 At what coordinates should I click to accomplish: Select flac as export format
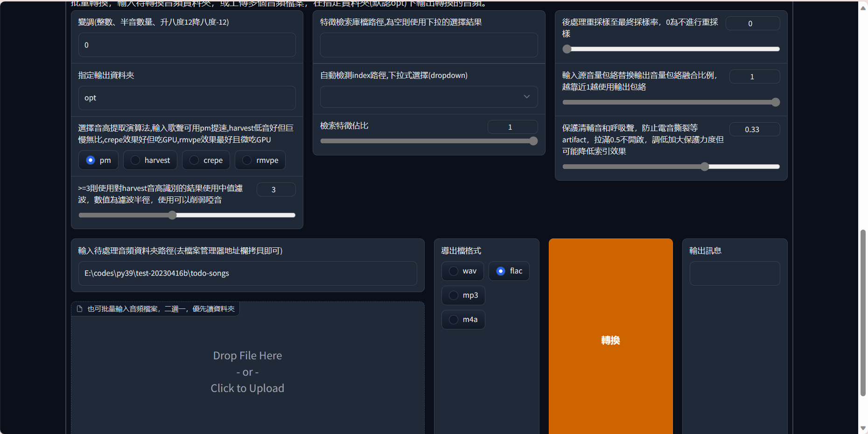click(x=509, y=271)
